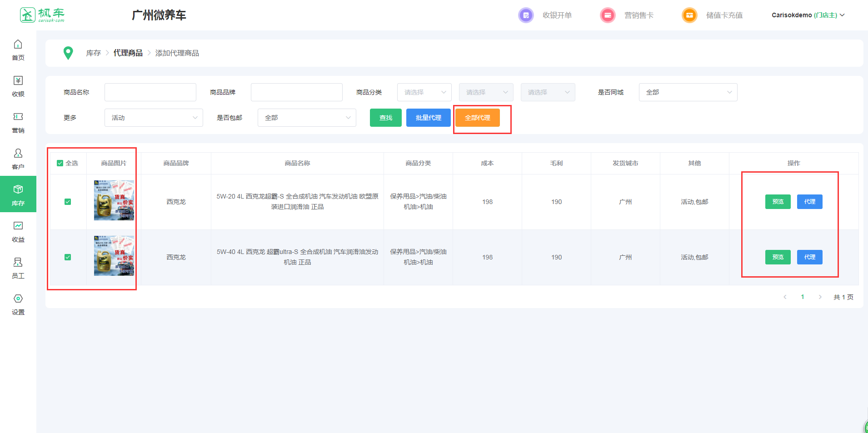This screenshot has height=433, width=868.
Task: Uncheck the 5W-40 product row checkbox
Action: click(x=68, y=257)
